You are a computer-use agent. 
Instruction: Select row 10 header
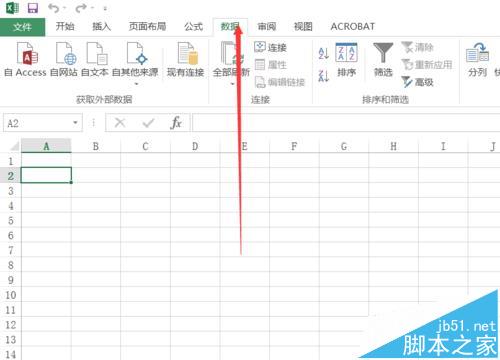click(11, 295)
